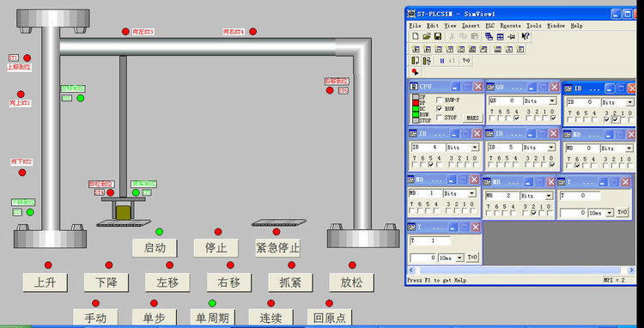
Task: Insert the Nesting Stacks subwindow icon
Action: pos(497,49)
